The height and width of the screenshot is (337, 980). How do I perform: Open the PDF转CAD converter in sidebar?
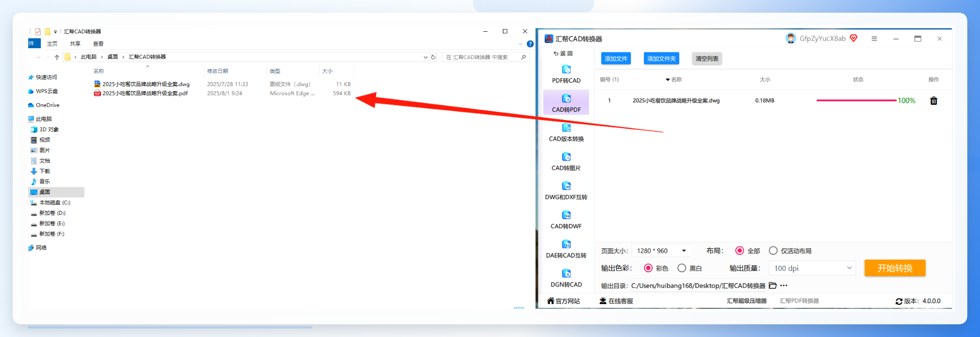[566, 74]
